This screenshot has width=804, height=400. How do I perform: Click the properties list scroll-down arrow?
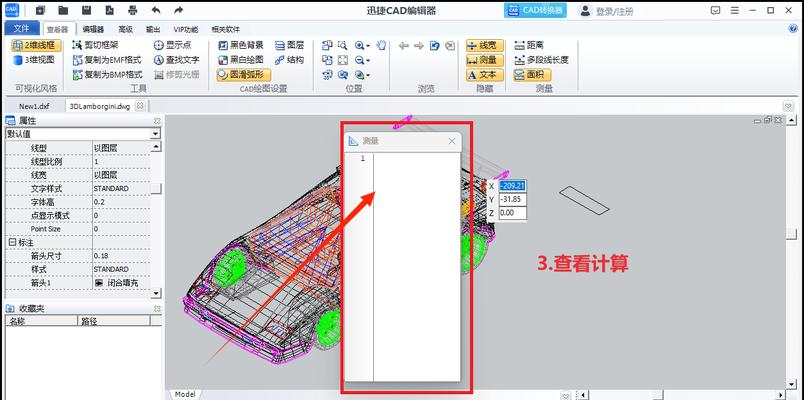point(156,293)
